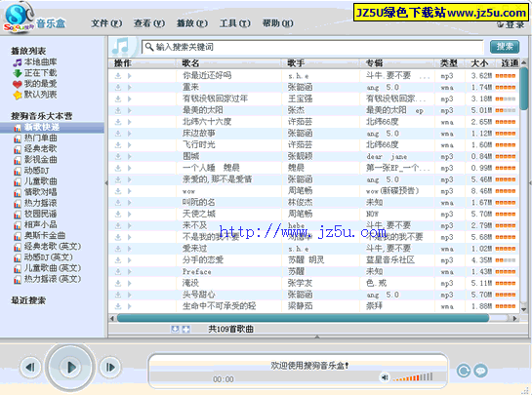Image resolution: width=532 pixels, height=395 pixels.
Task: Click play arrow icon for 叫阮的名
Action: 129,203
